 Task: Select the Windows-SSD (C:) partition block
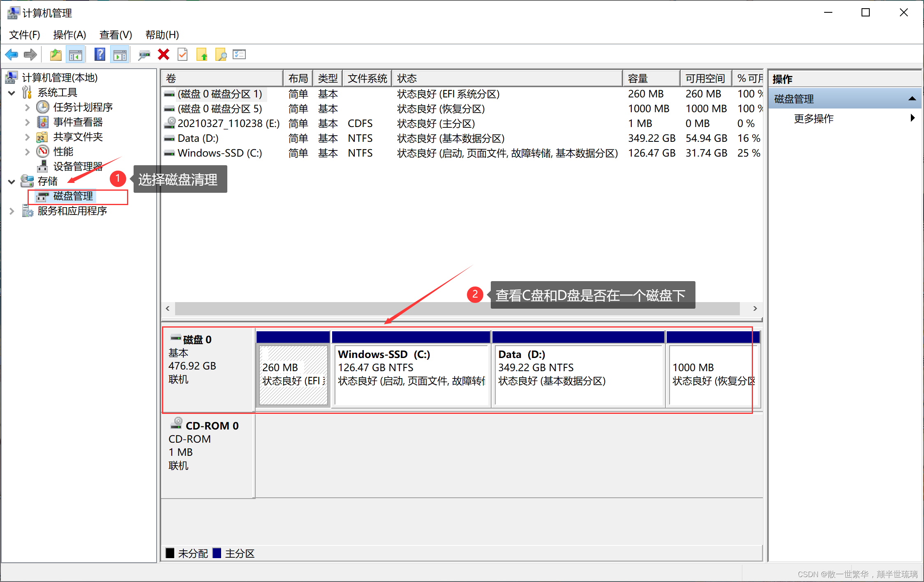point(411,374)
